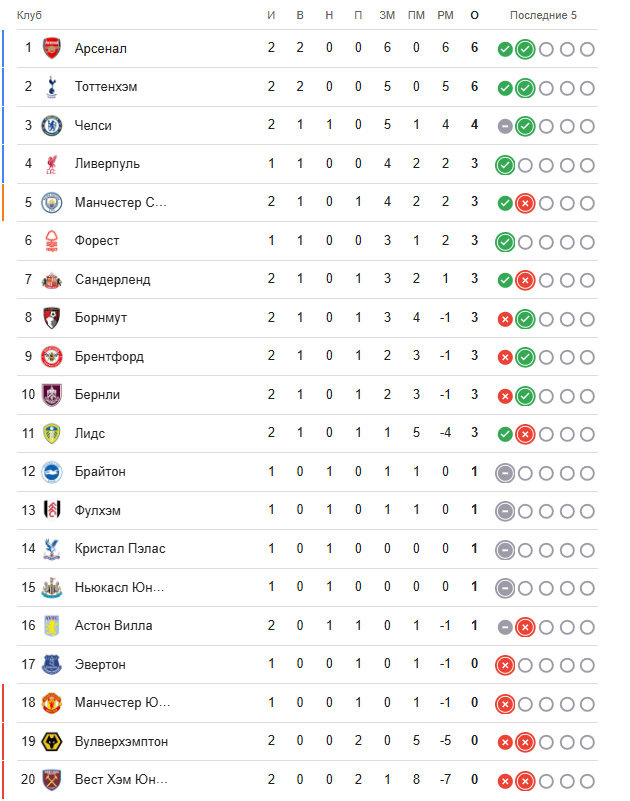The image size is (630, 801).
Task: Click the Последние 5 column header
Action: click(543, 15)
